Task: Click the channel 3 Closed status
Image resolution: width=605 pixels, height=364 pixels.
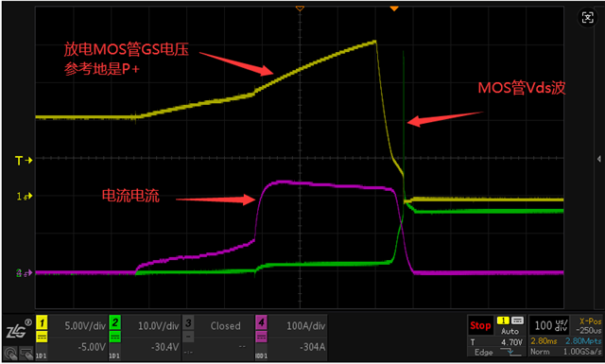Action: [x=225, y=326]
